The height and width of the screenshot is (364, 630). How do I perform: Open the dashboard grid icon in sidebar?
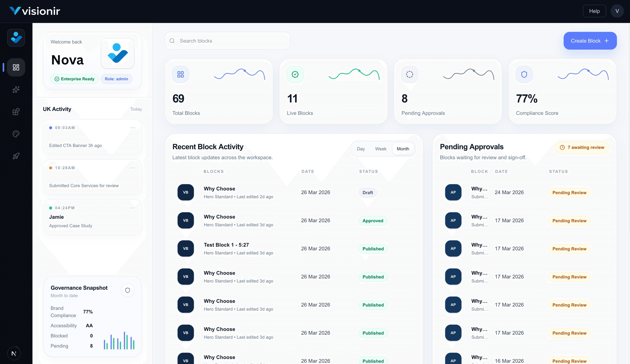(16, 67)
